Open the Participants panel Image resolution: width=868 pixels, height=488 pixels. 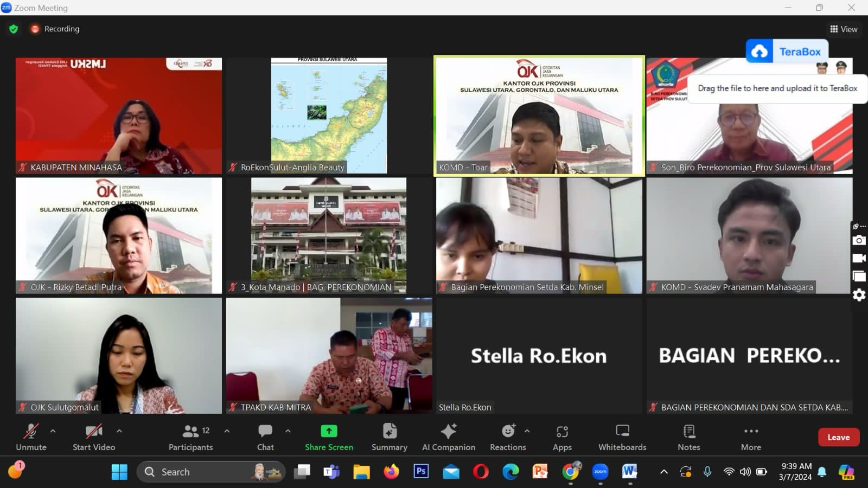[190, 438]
